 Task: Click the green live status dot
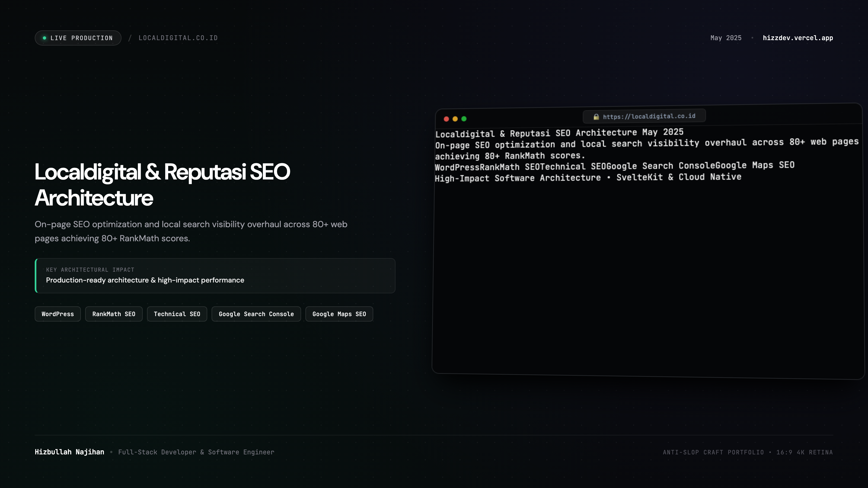(44, 38)
